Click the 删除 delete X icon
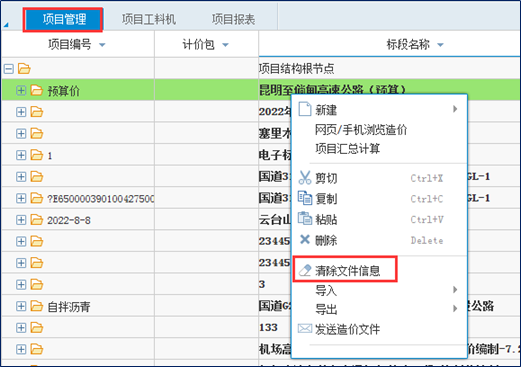This screenshot has width=521, height=367. click(305, 239)
